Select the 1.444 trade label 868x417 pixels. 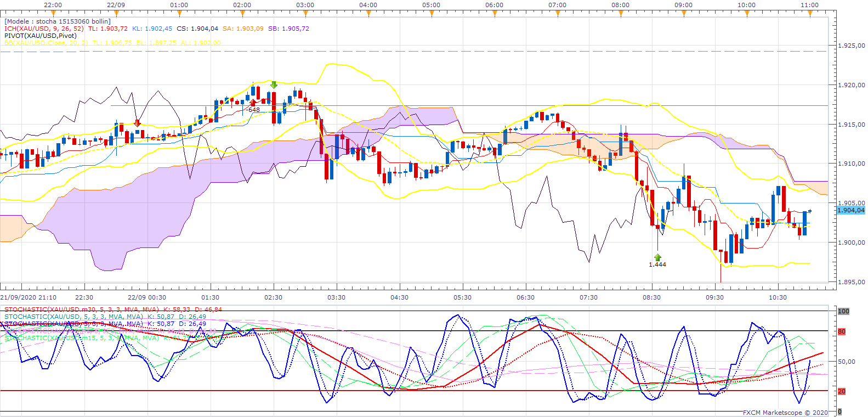click(657, 264)
